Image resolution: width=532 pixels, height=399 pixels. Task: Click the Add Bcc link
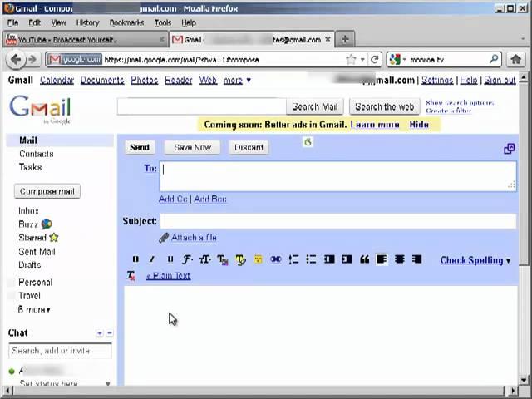pyautogui.click(x=210, y=199)
